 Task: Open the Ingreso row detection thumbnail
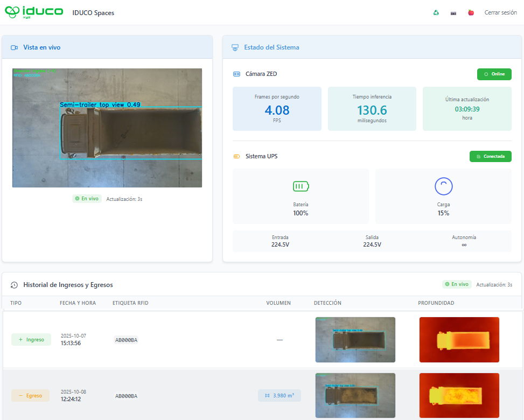pos(355,339)
